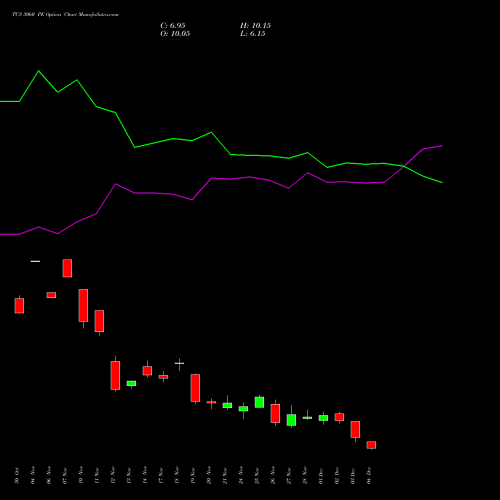Image resolution: width=500 pixels, height=500 pixels.
Task: Select the 20 Nov date label
Action: click(209, 476)
